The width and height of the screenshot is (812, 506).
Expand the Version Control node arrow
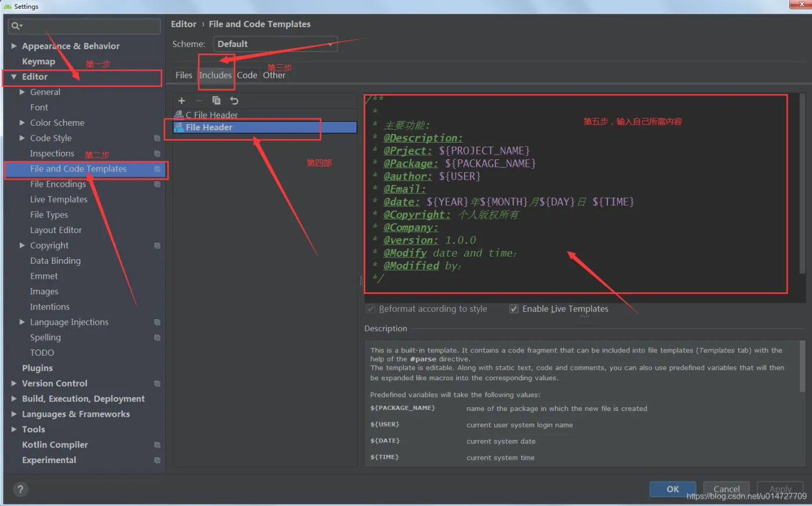tap(14, 384)
